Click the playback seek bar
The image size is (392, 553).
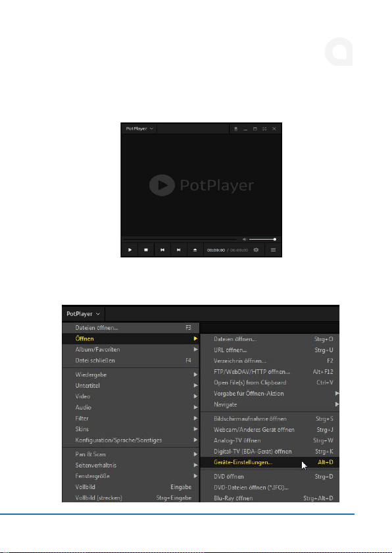pos(180,239)
